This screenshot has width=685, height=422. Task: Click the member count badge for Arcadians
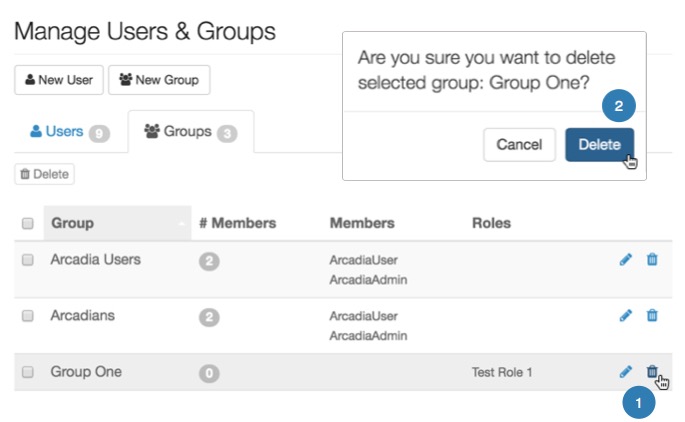209,317
